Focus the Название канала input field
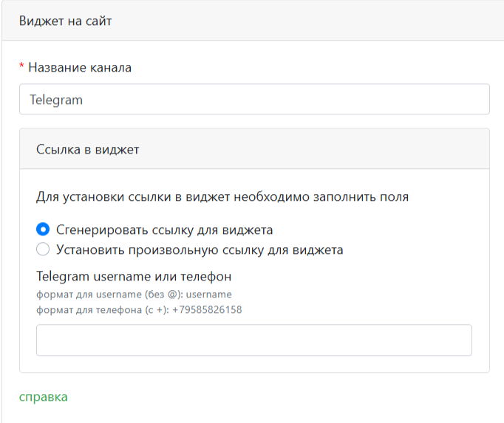The image size is (504, 423). (x=254, y=99)
